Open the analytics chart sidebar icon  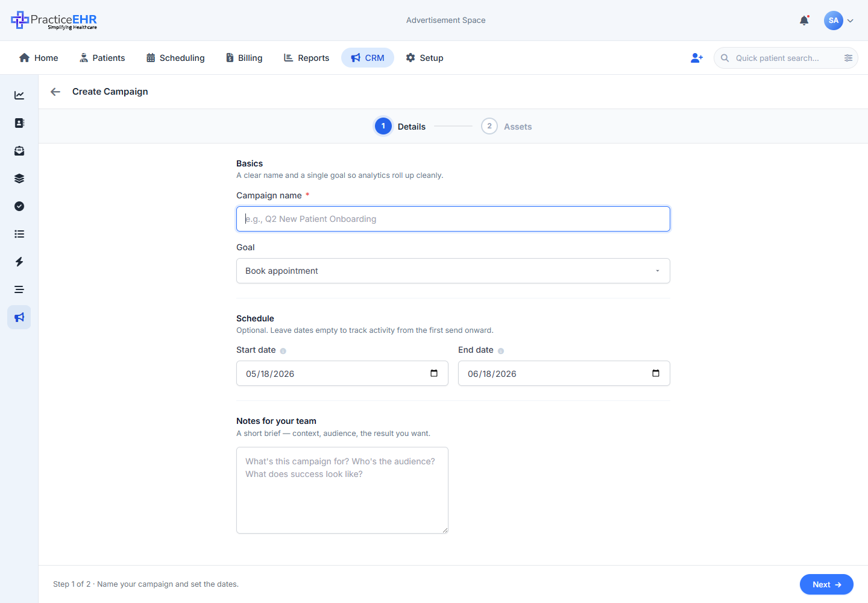(x=19, y=95)
